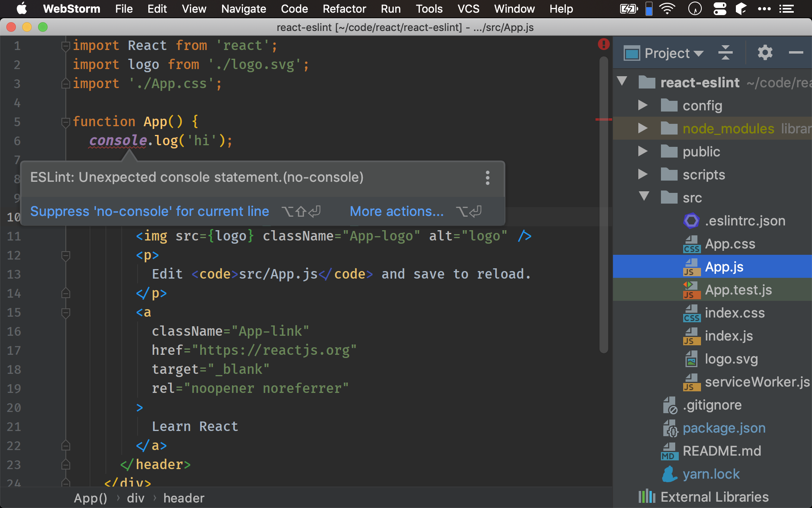Open the File menu
The width and height of the screenshot is (812, 508).
pos(124,9)
